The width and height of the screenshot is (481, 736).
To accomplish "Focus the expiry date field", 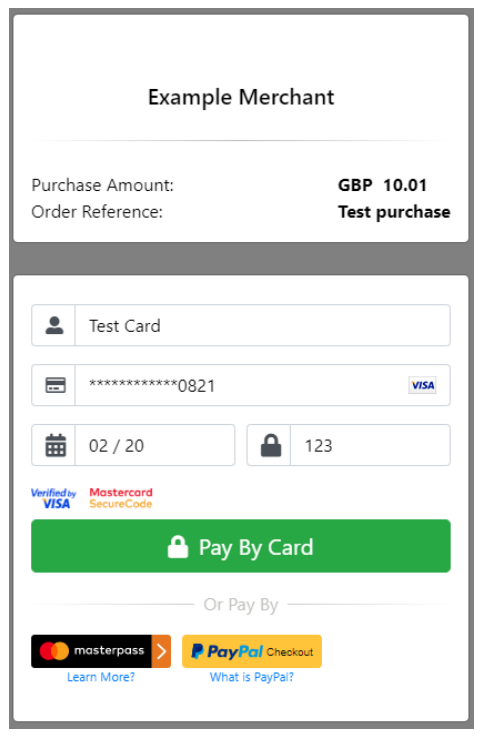I will 155,445.
